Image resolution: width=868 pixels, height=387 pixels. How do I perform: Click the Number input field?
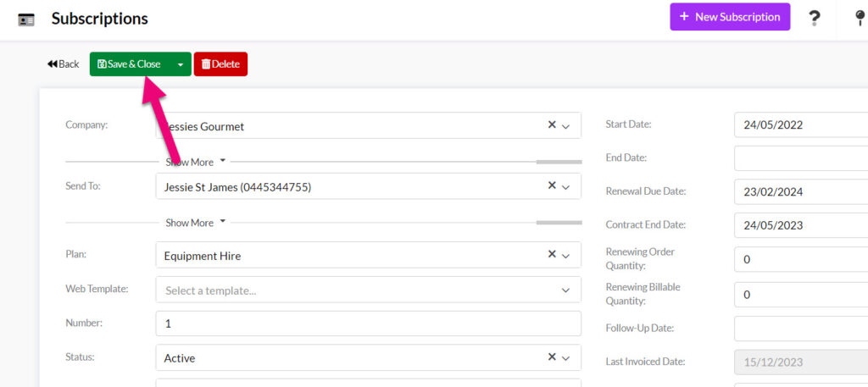coord(369,323)
